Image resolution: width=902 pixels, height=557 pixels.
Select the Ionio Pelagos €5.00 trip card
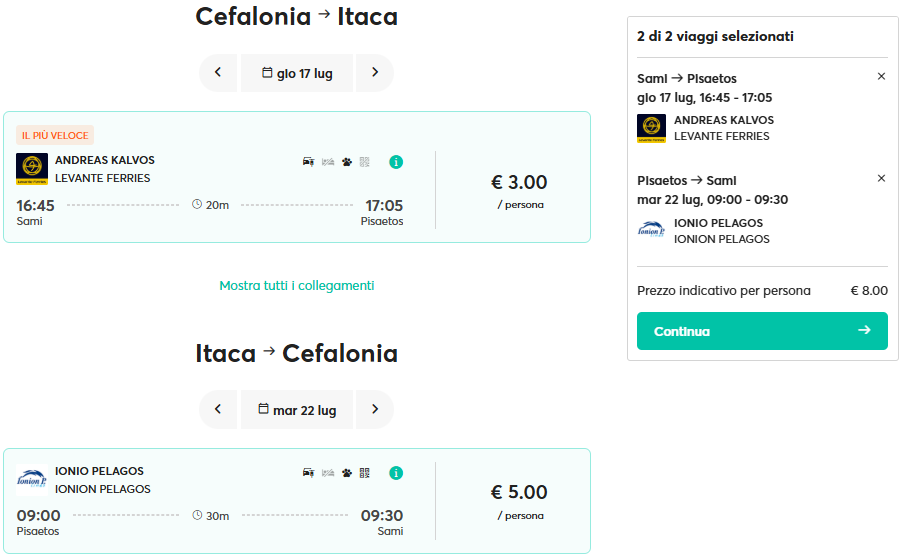[x=297, y=501]
